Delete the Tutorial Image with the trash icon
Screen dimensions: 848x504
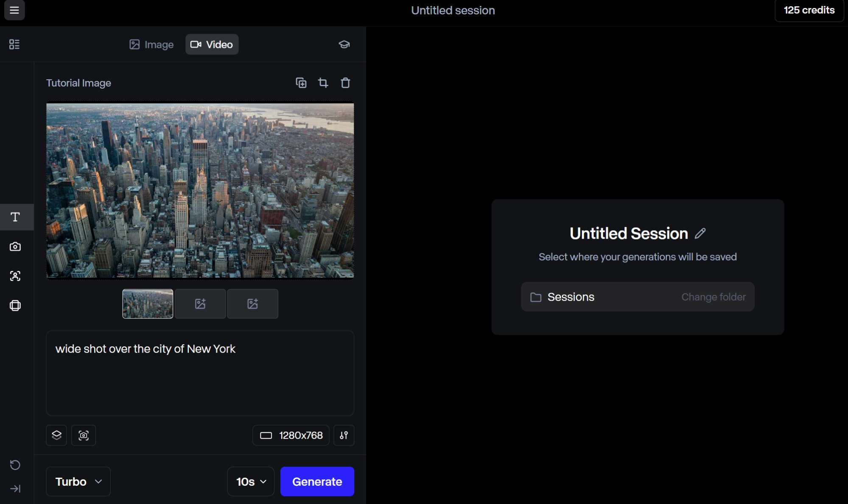click(345, 83)
